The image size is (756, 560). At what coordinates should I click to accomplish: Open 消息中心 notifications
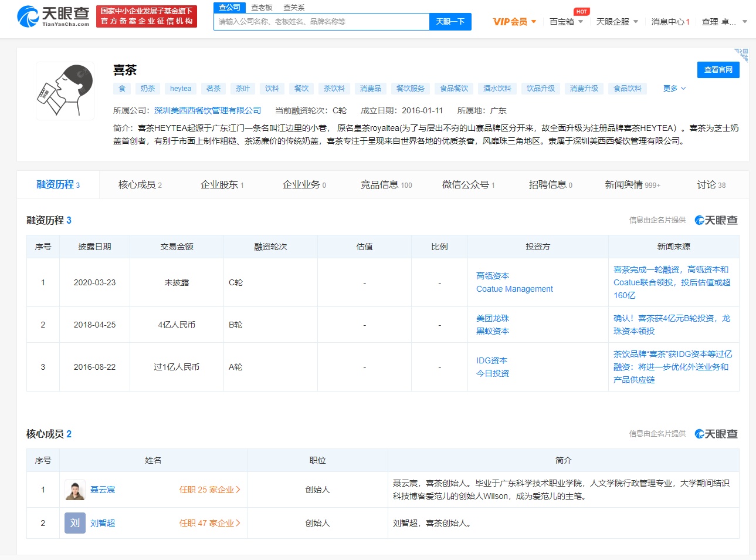coord(670,22)
